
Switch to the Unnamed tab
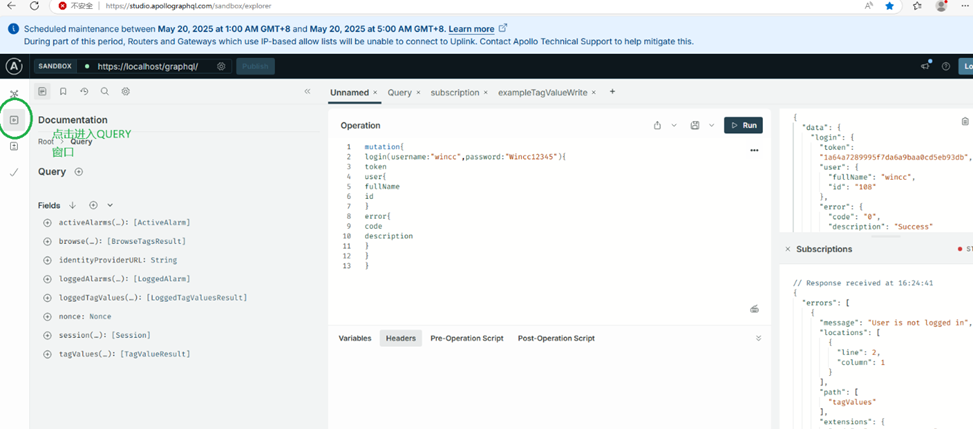[x=349, y=92]
